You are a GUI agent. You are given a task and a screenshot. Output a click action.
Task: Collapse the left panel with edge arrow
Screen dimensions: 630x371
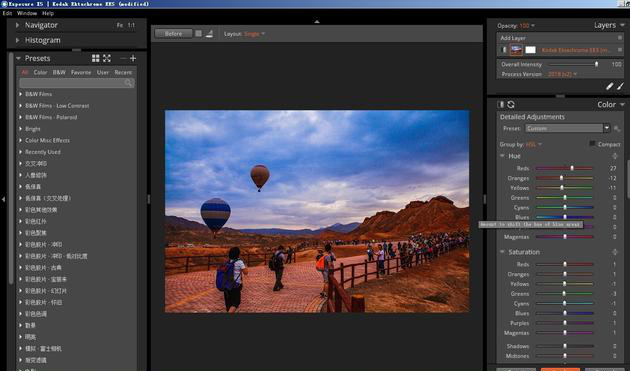point(3,199)
